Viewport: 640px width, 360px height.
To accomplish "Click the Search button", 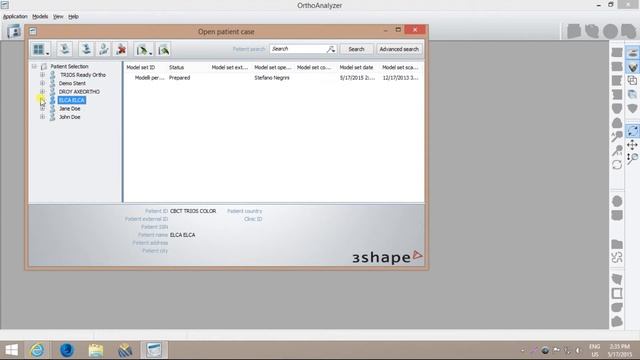I will pos(356,49).
